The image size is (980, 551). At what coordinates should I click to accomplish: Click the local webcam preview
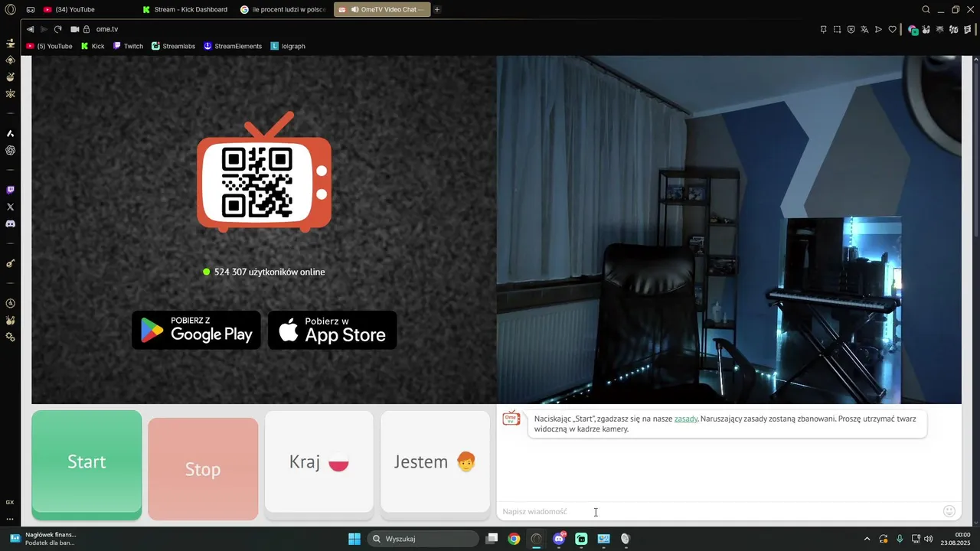coord(729,230)
